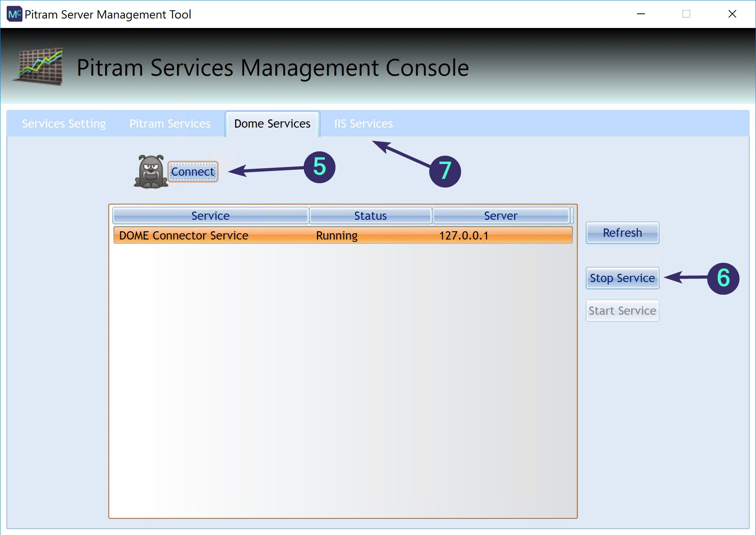The image size is (756, 535).
Task: Click the minimize button
Action: pos(641,14)
